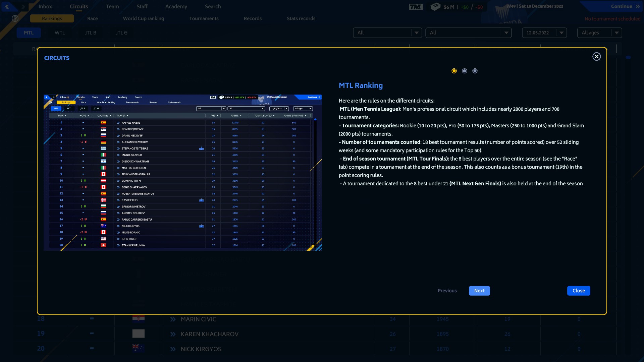Click the MTL Ranking heading
The image size is (644, 362).
(x=361, y=85)
